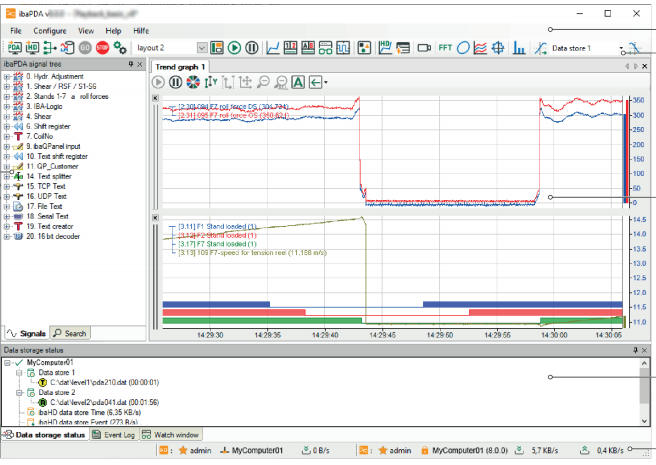The width and height of the screenshot is (656, 465).
Task: Click the red STOP icon in toolbar
Action: tap(102, 48)
